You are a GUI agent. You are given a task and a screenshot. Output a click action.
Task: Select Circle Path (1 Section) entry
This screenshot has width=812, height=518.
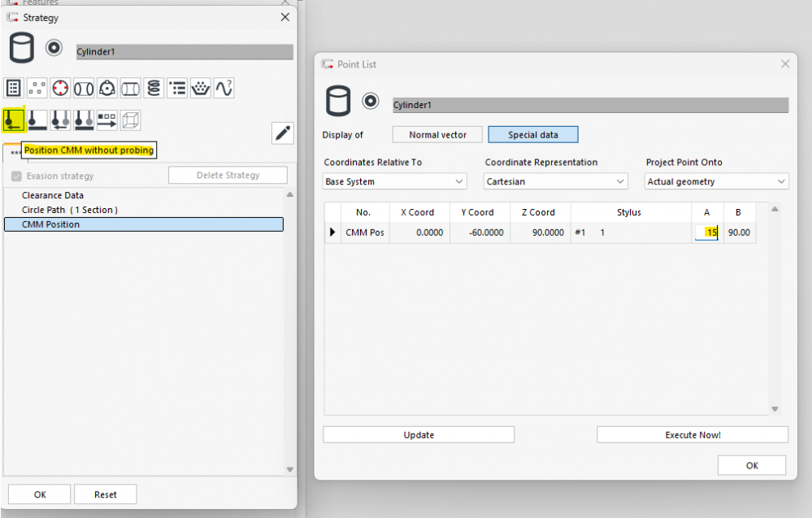click(70, 210)
